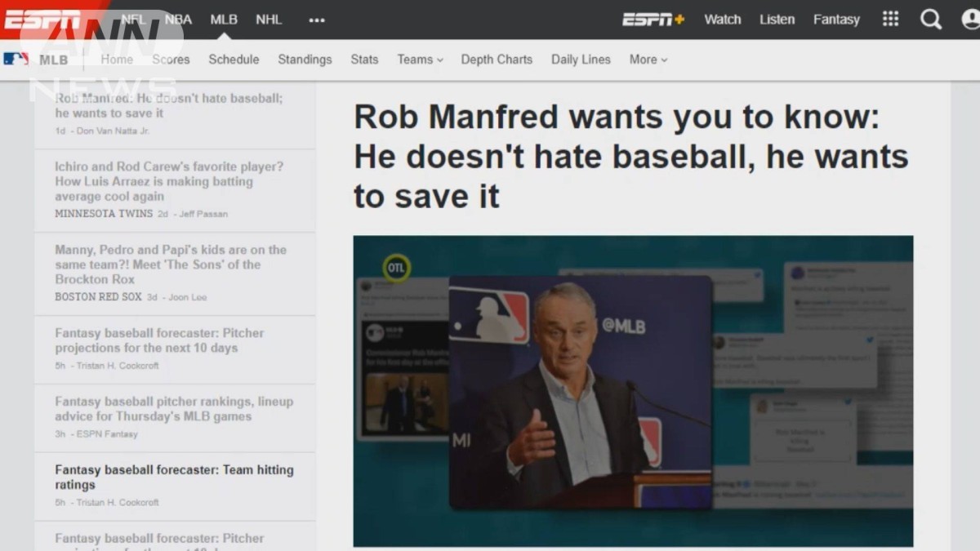Open sidebar story about Rob Manfred saving baseball
Viewport: 980px width, 551px height.
click(169, 106)
